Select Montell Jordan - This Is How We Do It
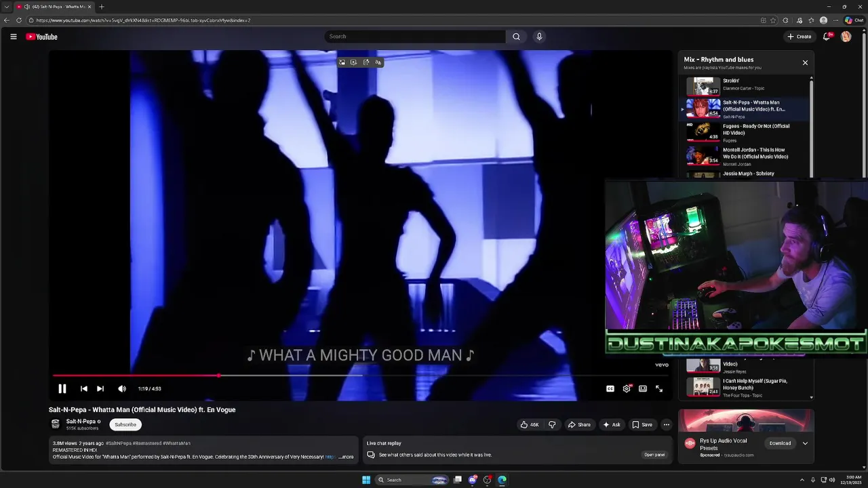 click(745, 156)
